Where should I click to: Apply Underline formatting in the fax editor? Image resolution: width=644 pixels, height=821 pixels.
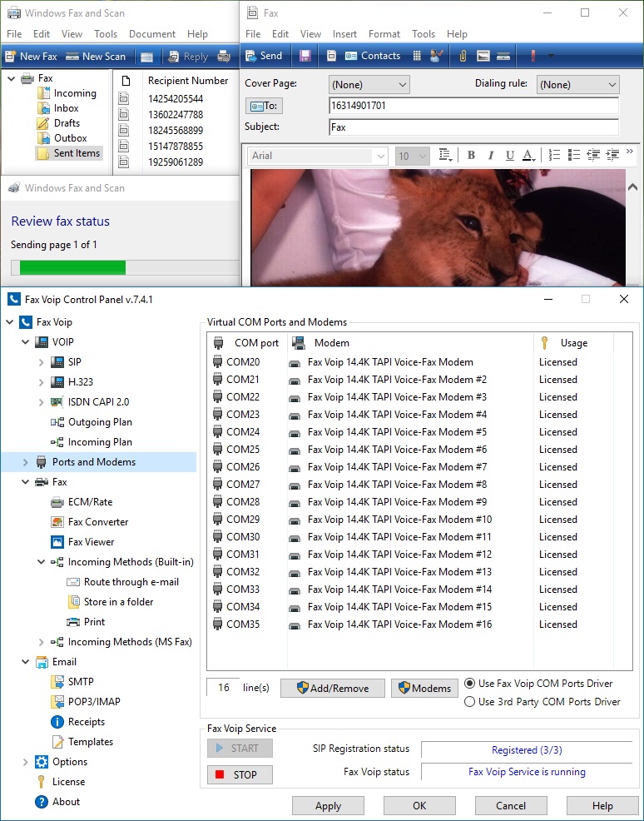(509, 156)
